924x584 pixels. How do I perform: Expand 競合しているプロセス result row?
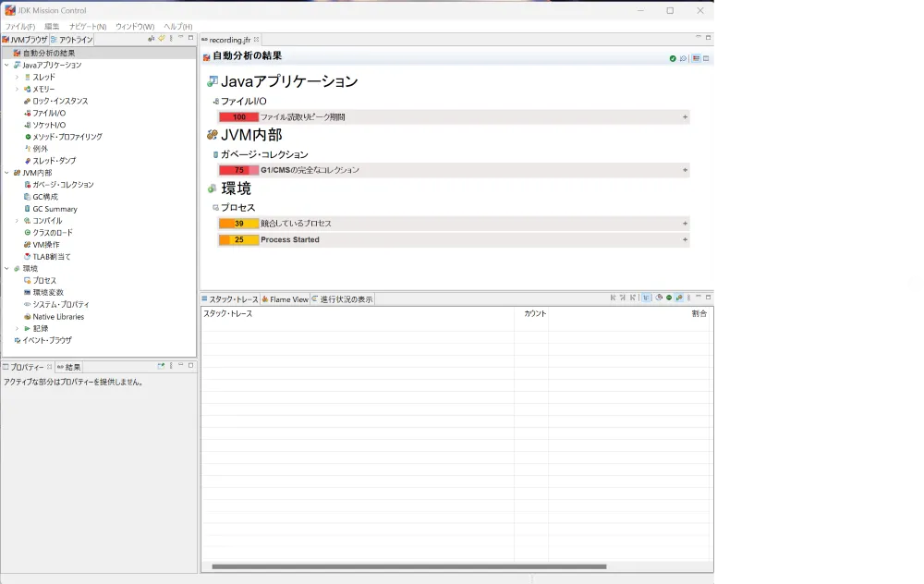tap(685, 224)
